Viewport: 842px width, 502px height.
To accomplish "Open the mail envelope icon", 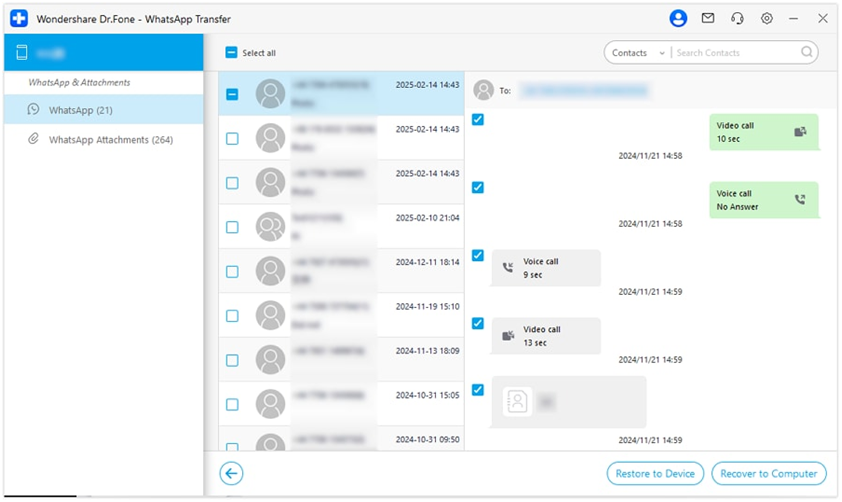I will 708,18.
